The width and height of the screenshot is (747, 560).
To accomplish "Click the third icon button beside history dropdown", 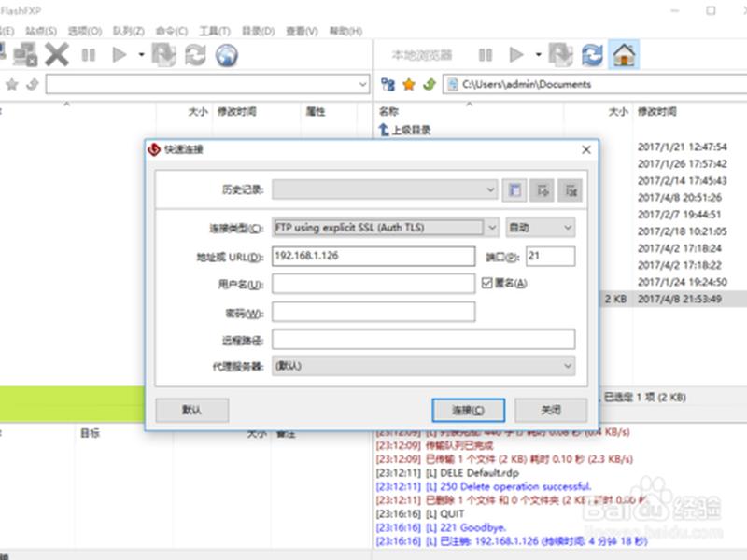I will 571,190.
